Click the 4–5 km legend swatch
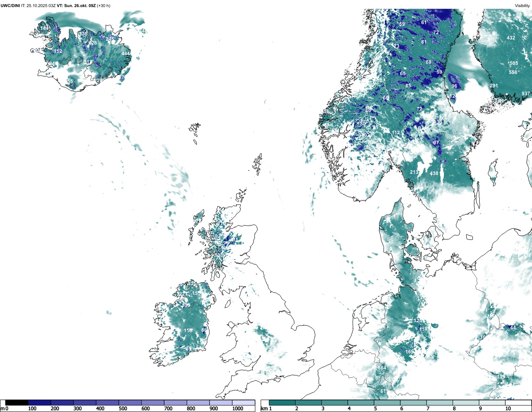This screenshot has width=532, height=412. click(x=361, y=402)
